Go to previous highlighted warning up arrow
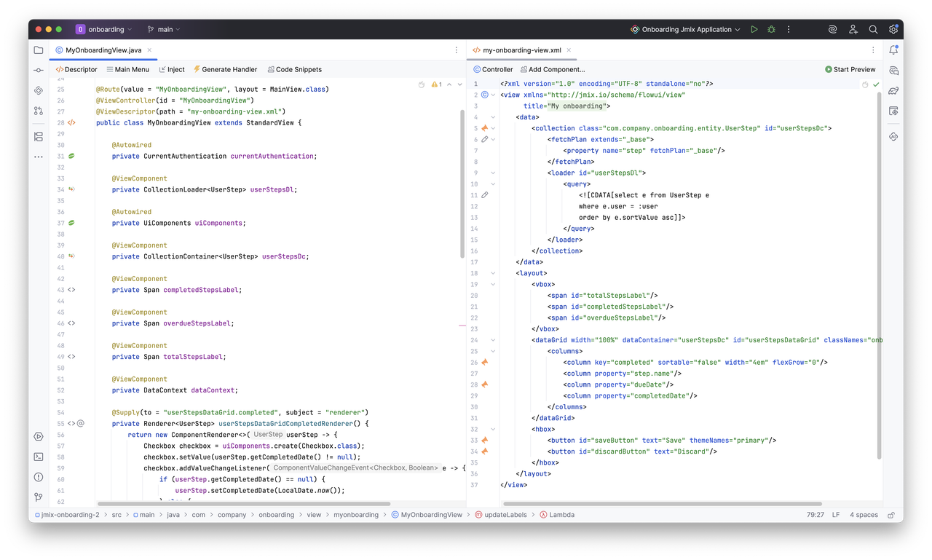Screen dimensions: 932x560 (x=449, y=84)
